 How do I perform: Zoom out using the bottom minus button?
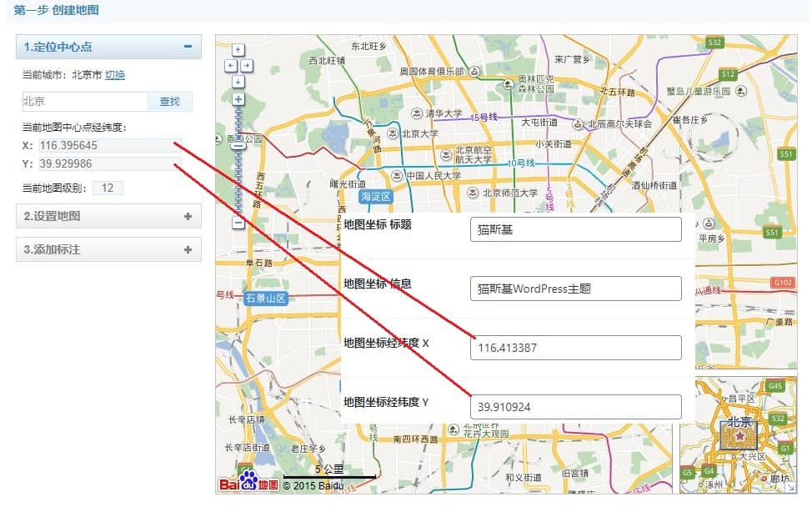pyautogui.click(x=238, y=223)
